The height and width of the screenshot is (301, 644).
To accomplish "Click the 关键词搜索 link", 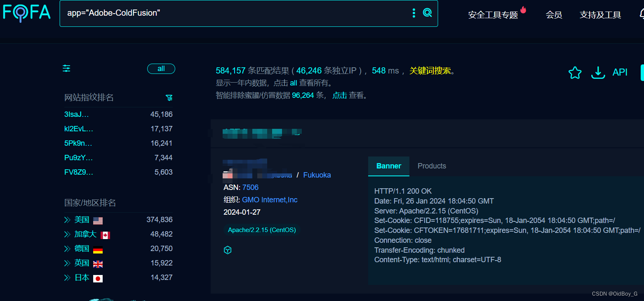I will 430,71.
